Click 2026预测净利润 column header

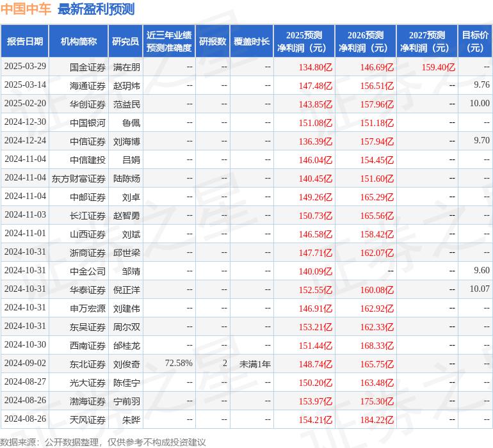point(366,41)
